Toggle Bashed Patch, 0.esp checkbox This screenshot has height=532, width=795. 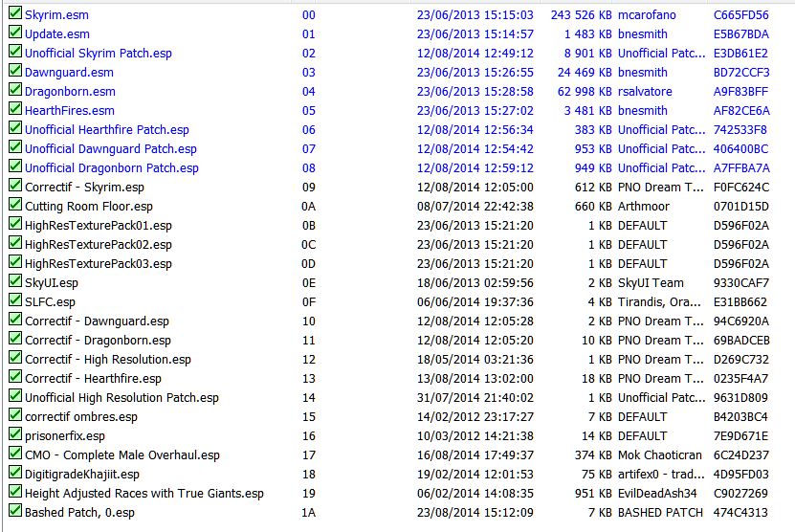[15, 511]
